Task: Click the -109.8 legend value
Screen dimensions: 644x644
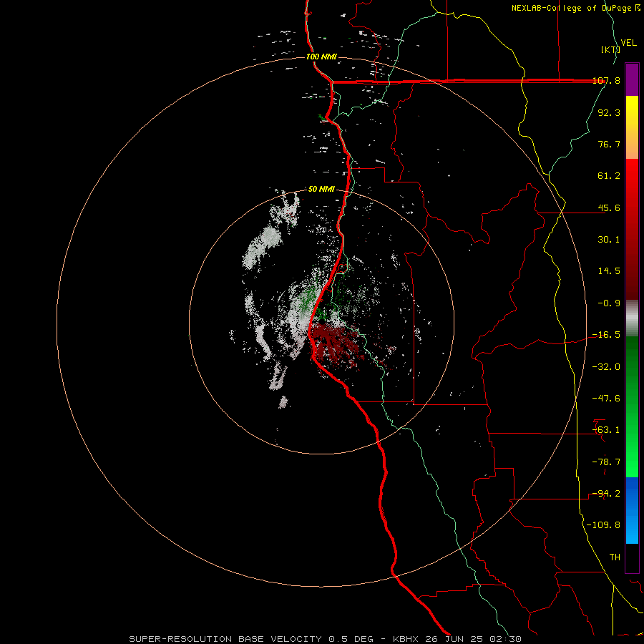Action: (603, 525)
